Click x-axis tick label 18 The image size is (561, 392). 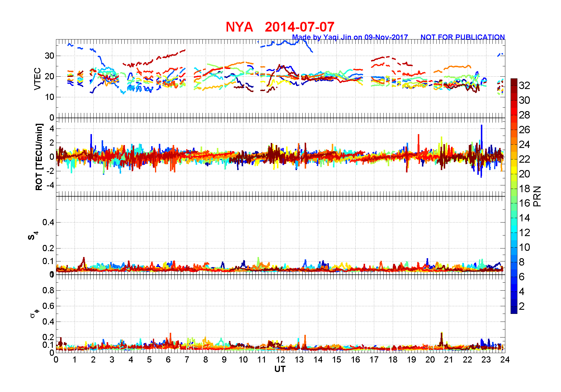[x=393, y=359]
